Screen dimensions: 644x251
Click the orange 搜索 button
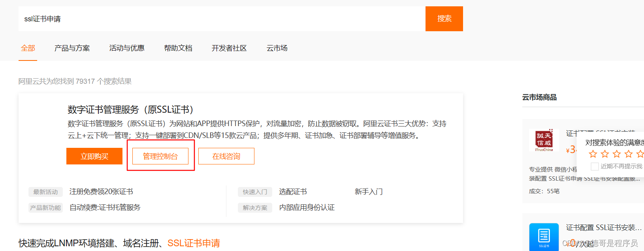[444, 19]
